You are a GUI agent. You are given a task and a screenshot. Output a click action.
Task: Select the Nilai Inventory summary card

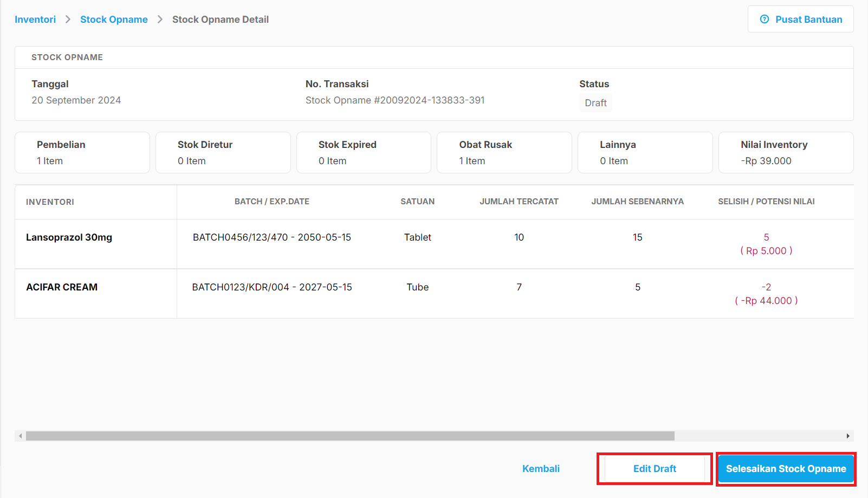(x=786, y=153)
